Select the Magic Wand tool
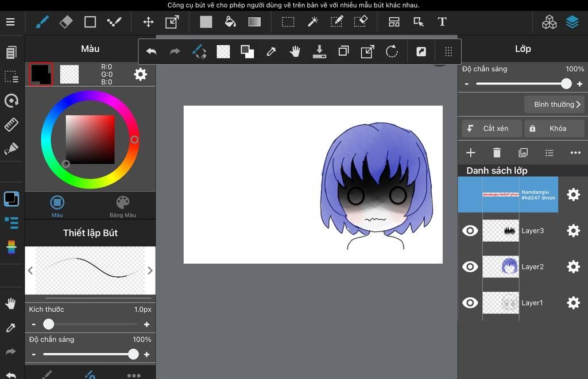The image size is (588, 379). [x=312, y=22]
